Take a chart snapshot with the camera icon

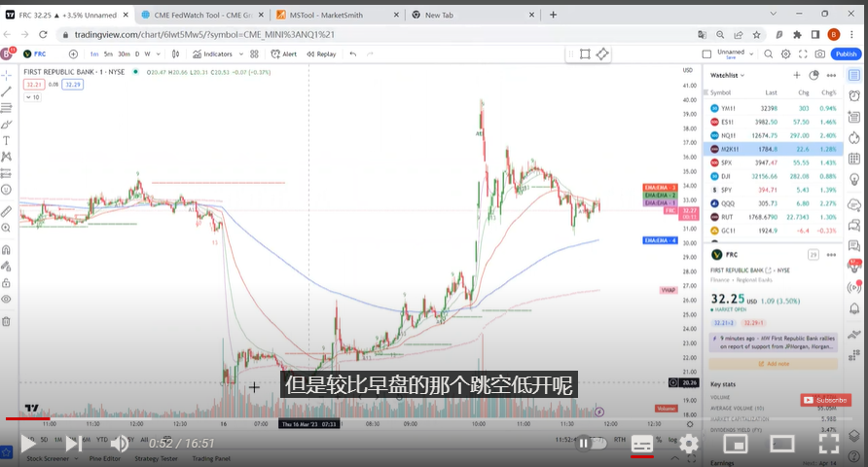[x=820, y=54]
